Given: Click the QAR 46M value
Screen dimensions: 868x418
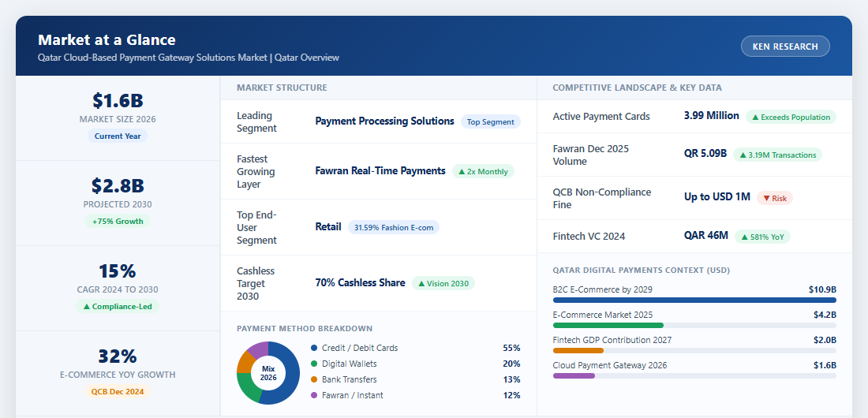Looking at the screenshot, I should click(x=705, y=236).
